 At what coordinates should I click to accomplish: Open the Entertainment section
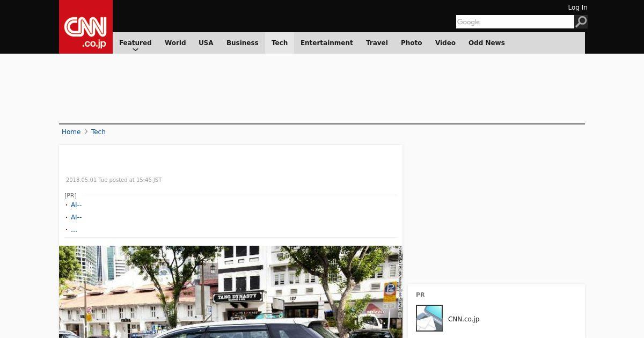[327, 43]
